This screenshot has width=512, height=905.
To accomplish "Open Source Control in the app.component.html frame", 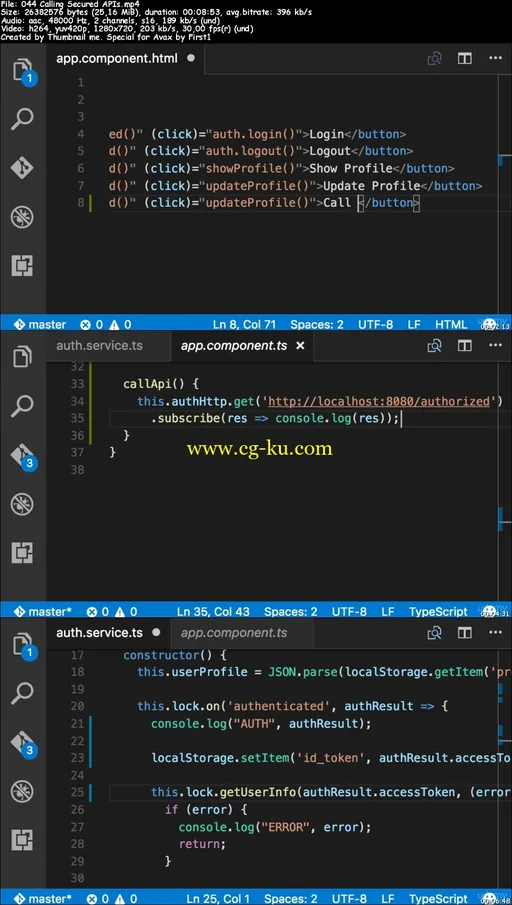I will (23, 169).
